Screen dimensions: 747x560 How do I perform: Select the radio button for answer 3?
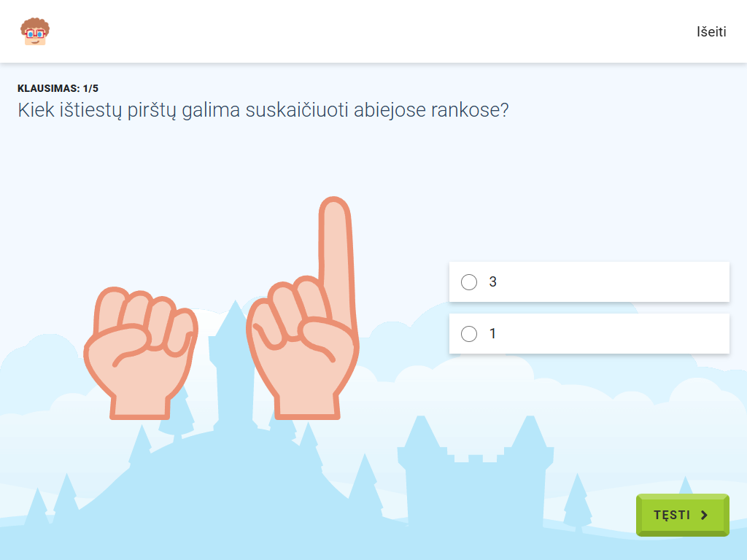(469, 282)
